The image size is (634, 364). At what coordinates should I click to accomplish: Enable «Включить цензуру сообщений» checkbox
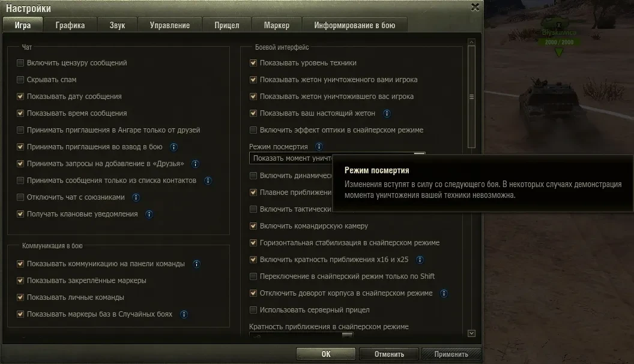point(20,63)
